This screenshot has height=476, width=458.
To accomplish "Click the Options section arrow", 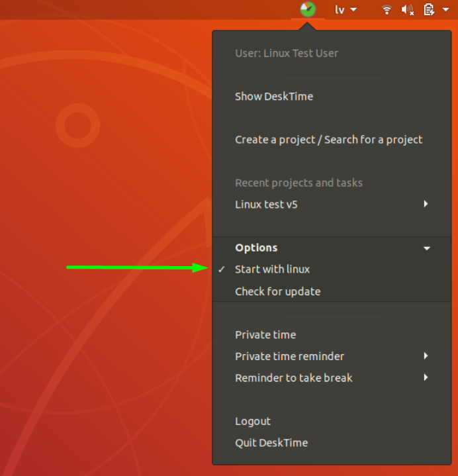I will point(427,248).
